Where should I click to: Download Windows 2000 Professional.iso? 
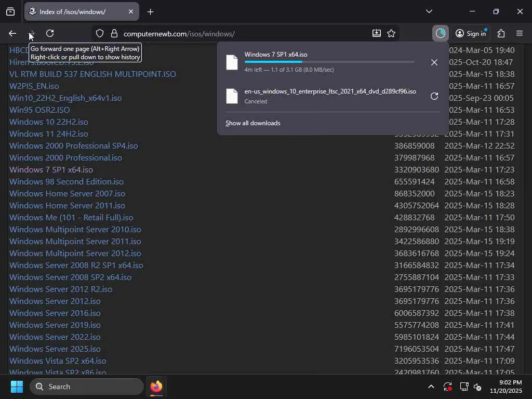click(x=66, y=158)
